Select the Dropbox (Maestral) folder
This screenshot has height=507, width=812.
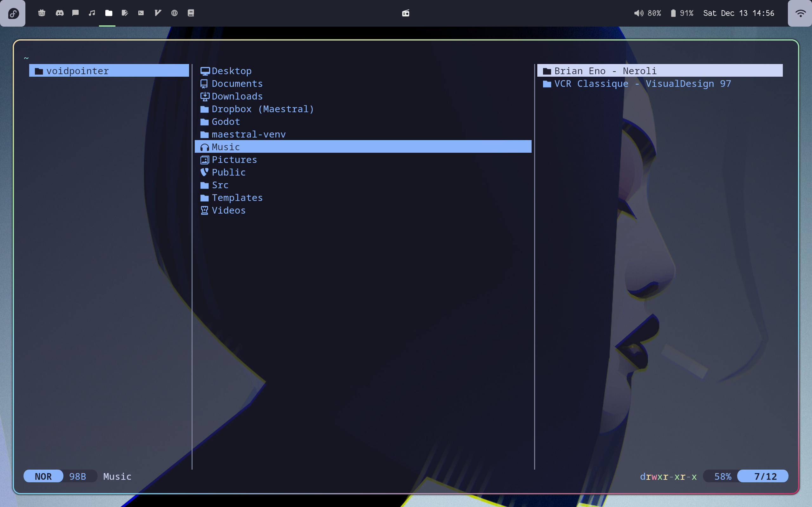tap(262, 109)
